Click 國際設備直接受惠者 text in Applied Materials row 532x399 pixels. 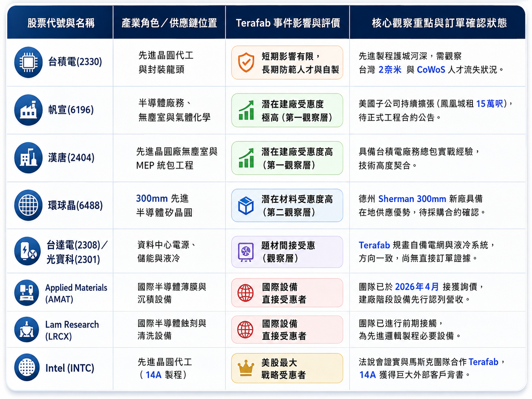(284, 293)
